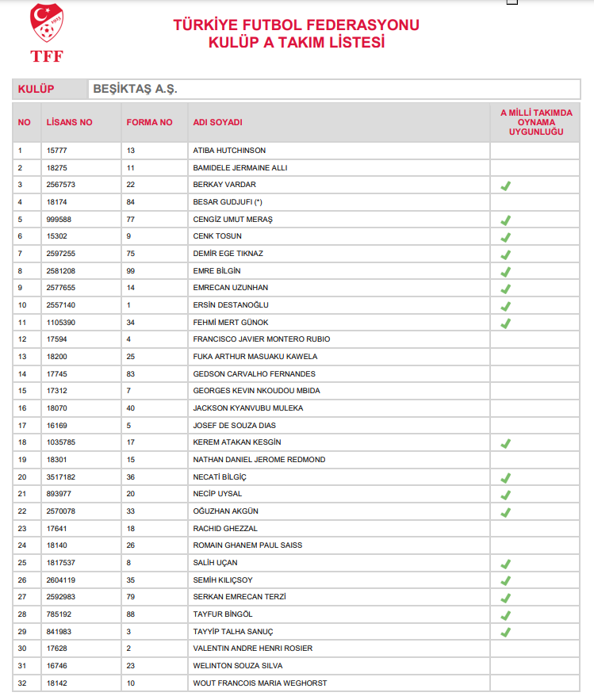594x700 pixels.
Task: Select player name RACHID GHEZZAL
Action: pyautogui.click(x=225, y=529)
